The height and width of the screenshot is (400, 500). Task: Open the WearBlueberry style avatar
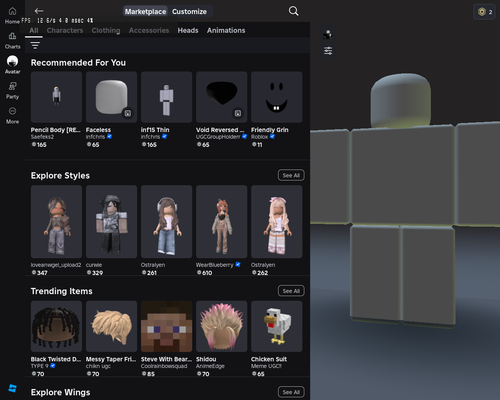click(x=221, y=222)
